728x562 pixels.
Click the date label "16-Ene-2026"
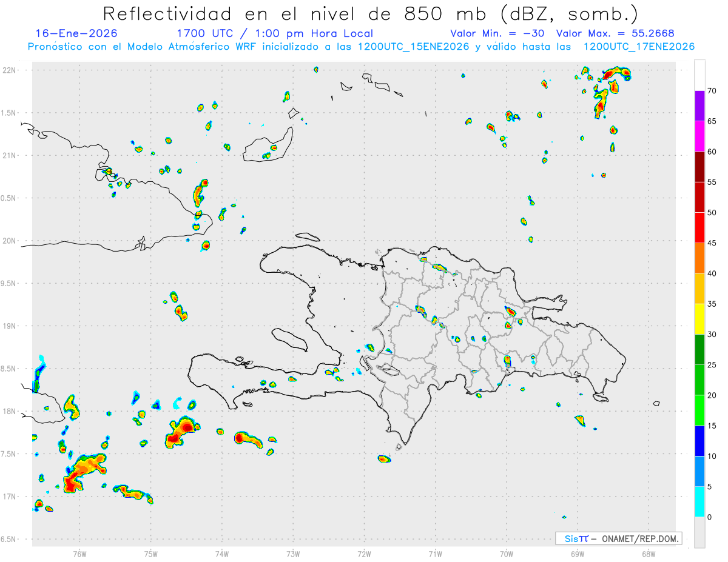click(77, 34)
